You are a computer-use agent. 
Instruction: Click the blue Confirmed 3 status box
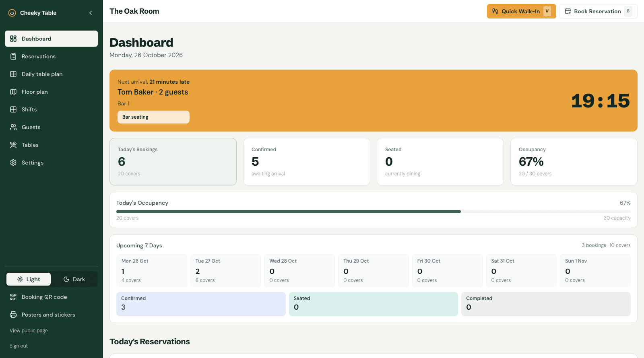[201, 304]
